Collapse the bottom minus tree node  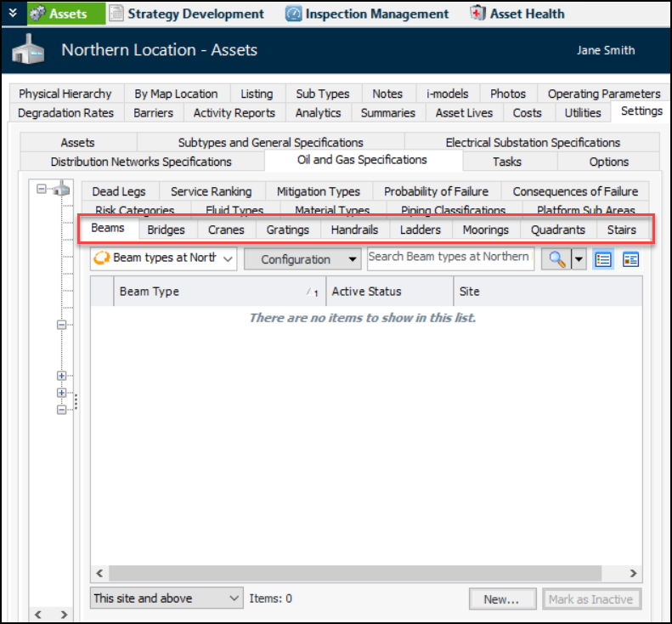click(x=62, y=410)
